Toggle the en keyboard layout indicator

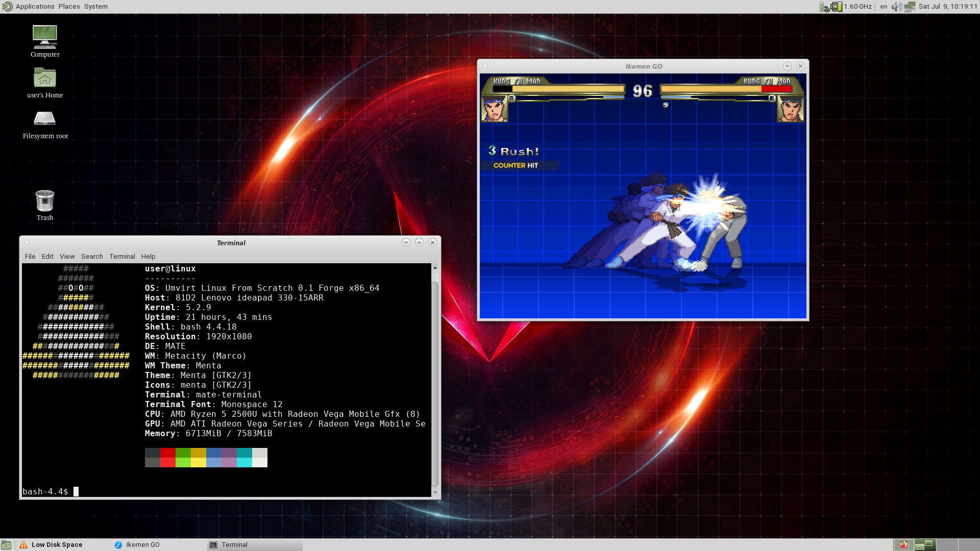tap(884, 7)
